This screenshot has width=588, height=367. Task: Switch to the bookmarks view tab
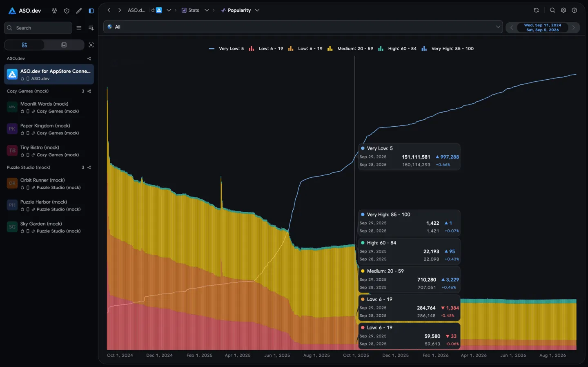[x=64, y=45]
